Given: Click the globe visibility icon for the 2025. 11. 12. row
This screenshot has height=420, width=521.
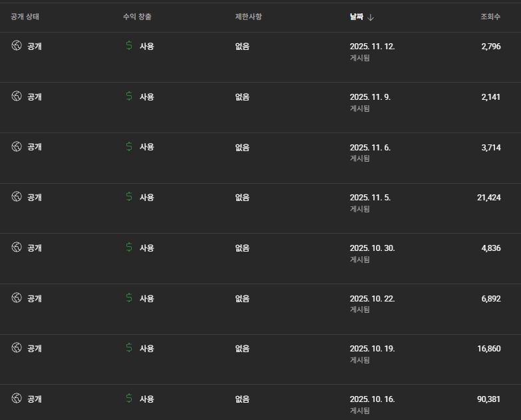Looking at the screenshot, I should coord(17,46).
